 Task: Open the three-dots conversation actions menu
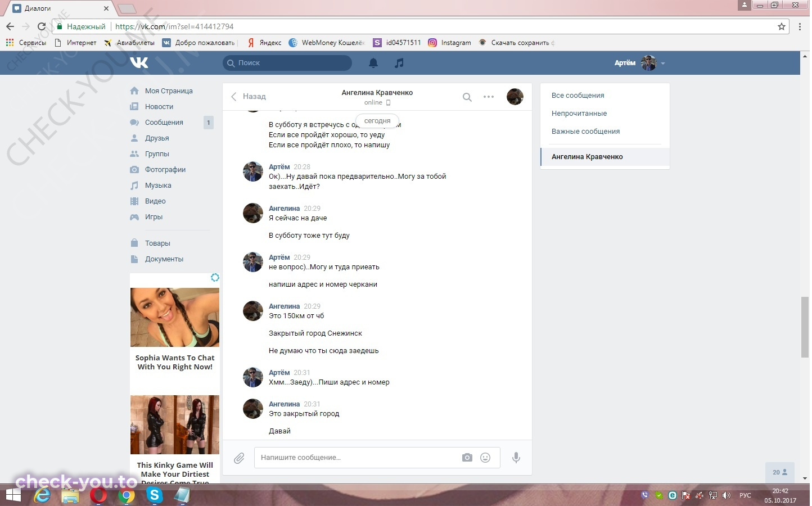coord(489,97)
